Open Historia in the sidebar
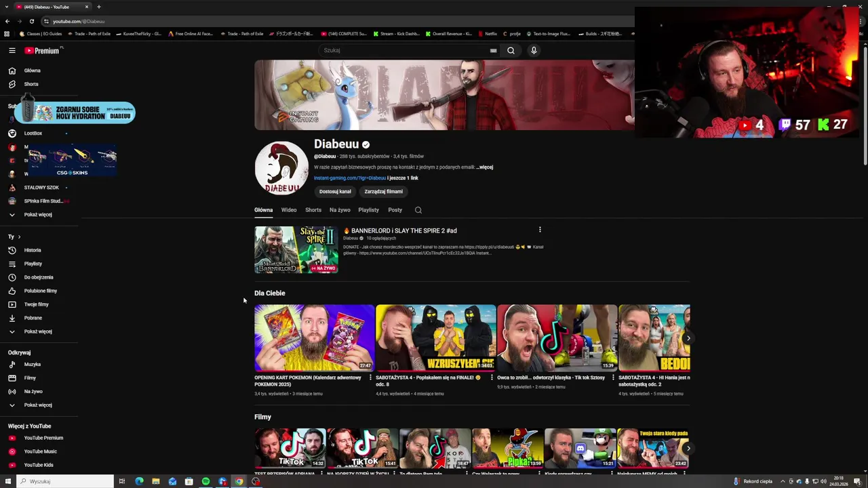The image size is (868, 488). pos(33,250)
